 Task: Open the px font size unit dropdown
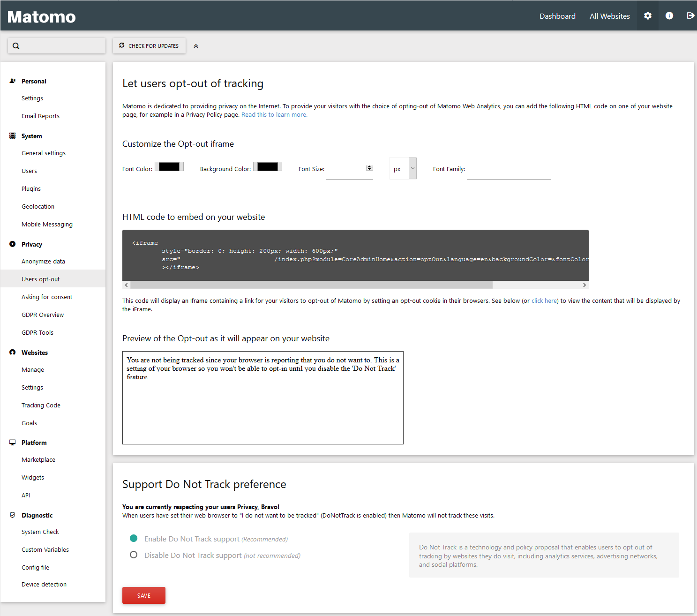point(403,169)
